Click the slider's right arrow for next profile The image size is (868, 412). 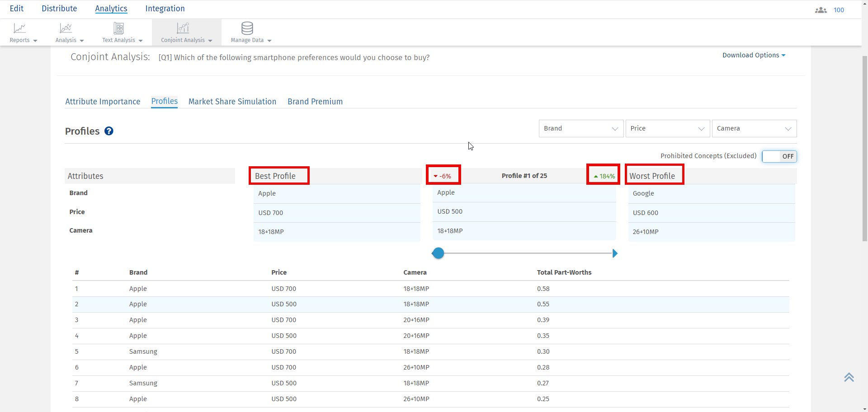615,253
